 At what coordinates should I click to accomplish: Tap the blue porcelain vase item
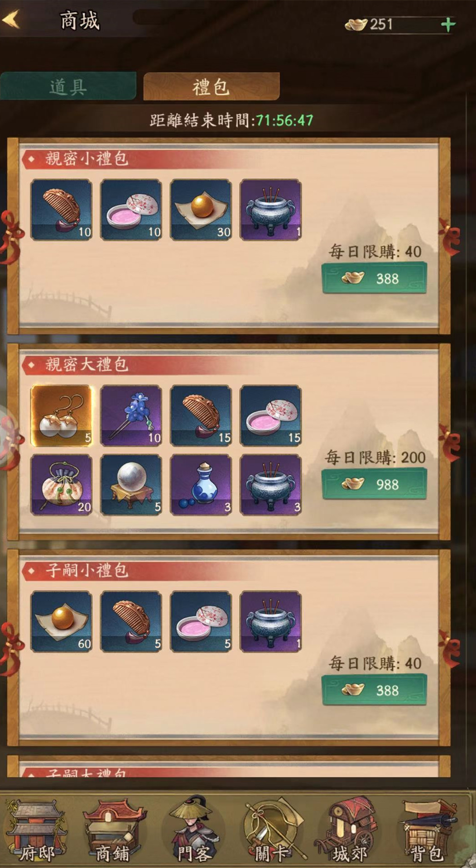coord(201,485)
